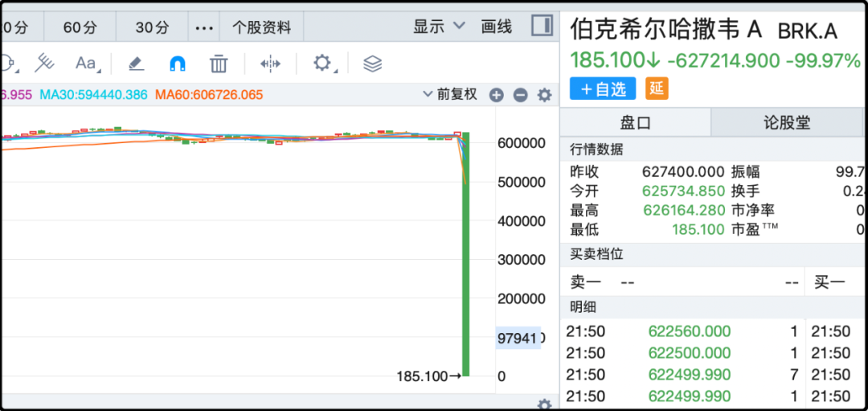Click the orange 延 delay badge
The height and width of the screenshot is (411, 868).
(657, 88)
